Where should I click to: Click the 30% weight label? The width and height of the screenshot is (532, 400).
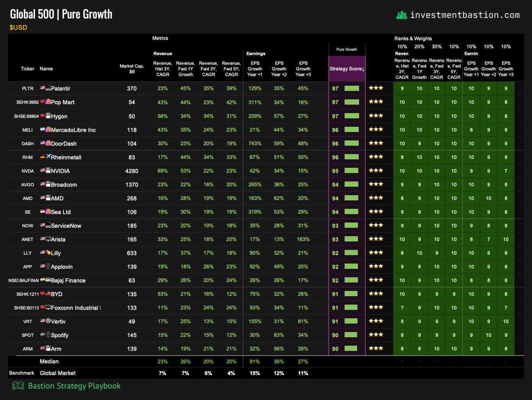coord(437,47)
